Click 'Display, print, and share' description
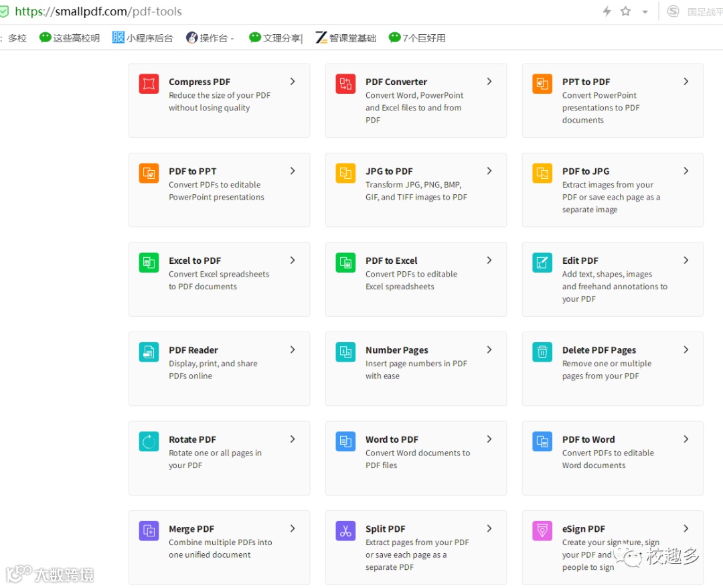Viewport: 723px width, 588px height. [x=213, y=364]
